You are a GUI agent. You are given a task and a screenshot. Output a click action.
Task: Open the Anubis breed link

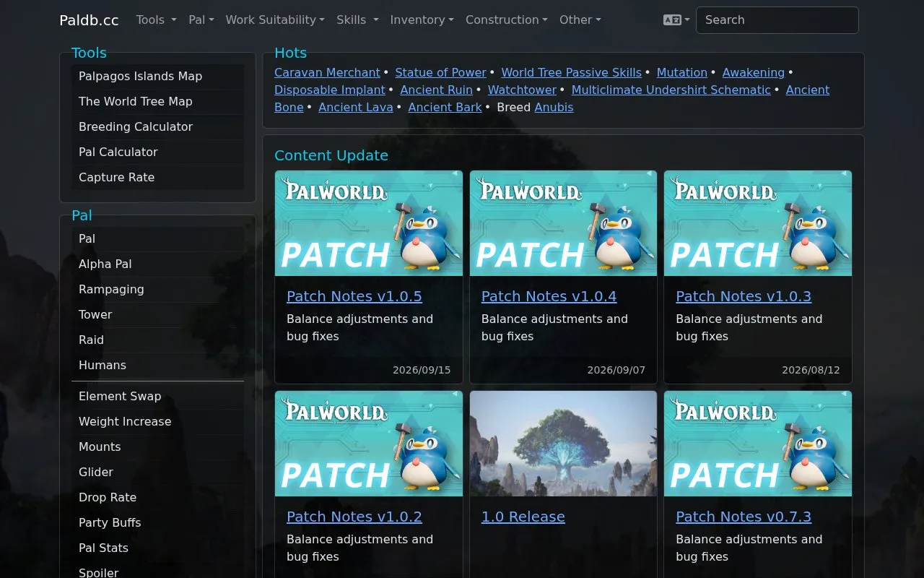click(554, 107)
